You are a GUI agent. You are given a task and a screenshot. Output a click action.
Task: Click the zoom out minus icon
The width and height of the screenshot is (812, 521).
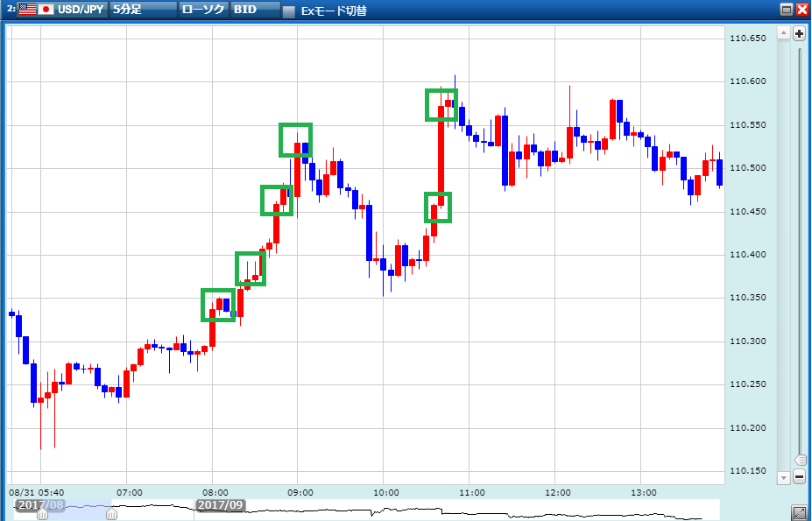(799, 476)
